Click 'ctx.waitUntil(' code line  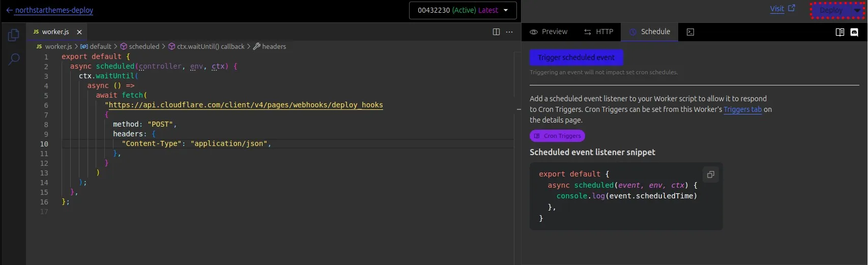point(108,76)
